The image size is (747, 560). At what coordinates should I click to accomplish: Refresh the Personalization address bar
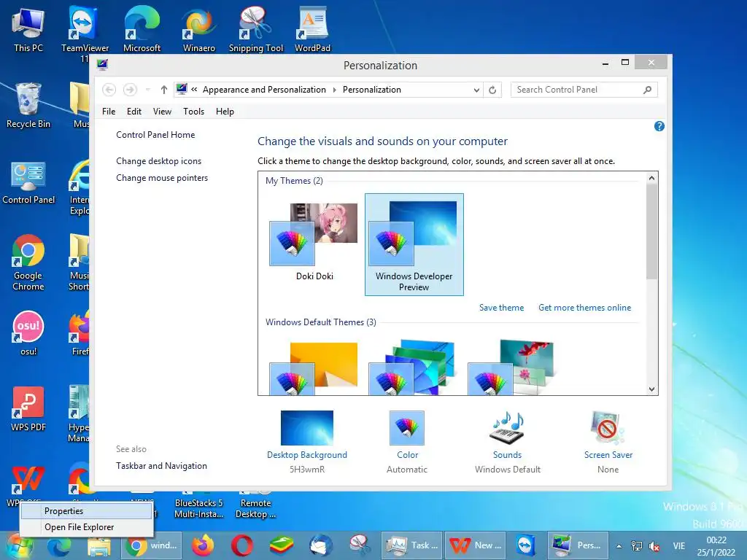[492, 90]
